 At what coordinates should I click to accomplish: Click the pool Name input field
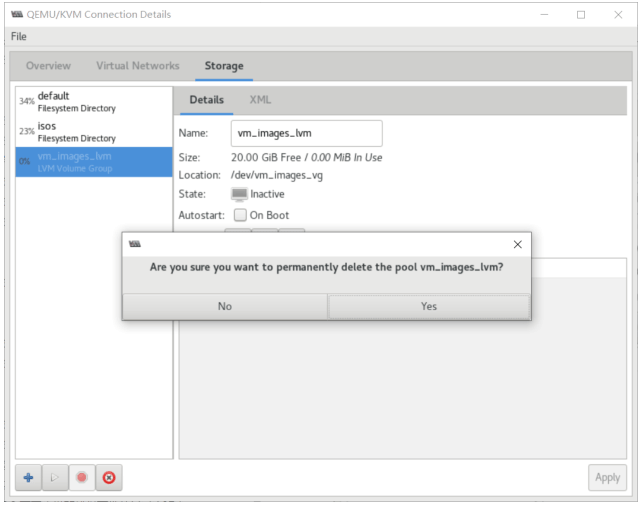coord(307,133)
